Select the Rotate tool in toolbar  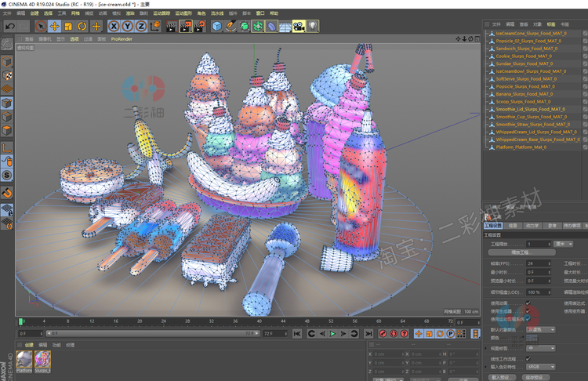coord(82,26)
